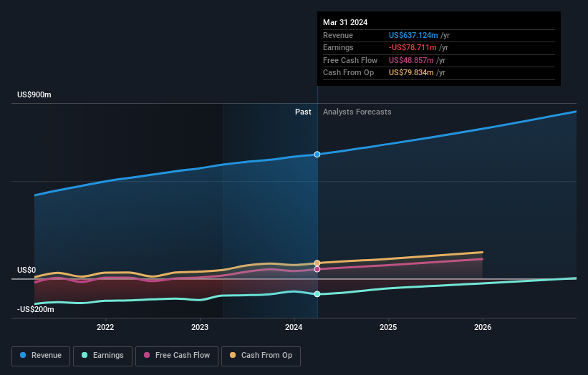Click the US$0 y-axis label
The height and width of the screenshot is (375, 588).
26,270
